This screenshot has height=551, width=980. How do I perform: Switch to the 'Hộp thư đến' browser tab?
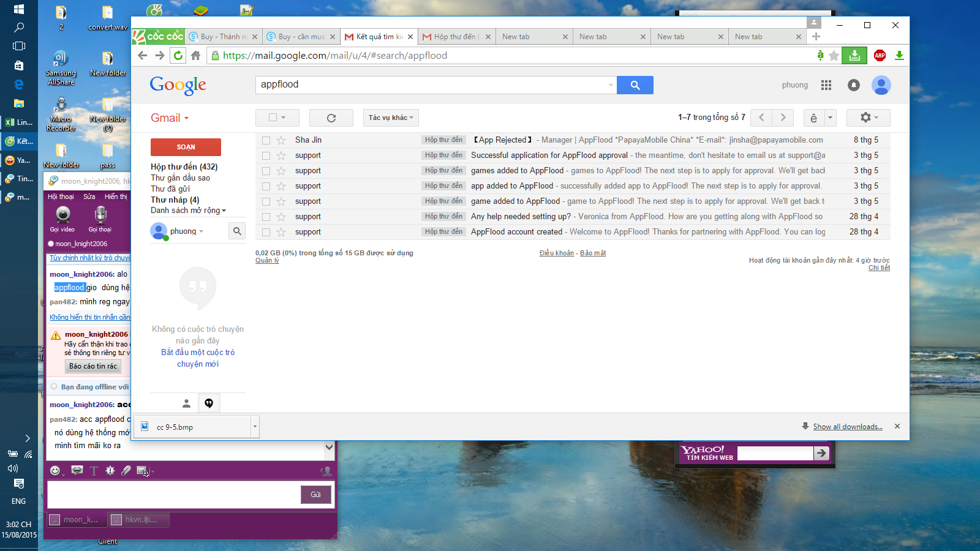click(457, 37)
